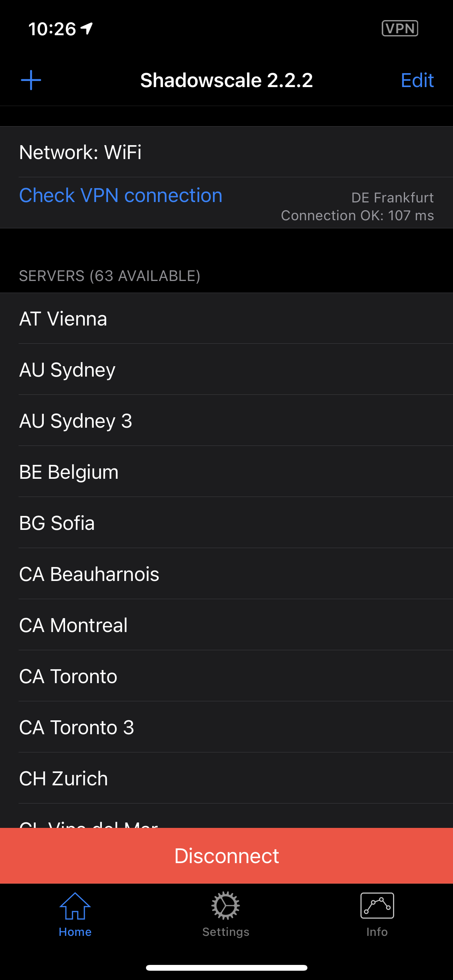The image size is (453, 980).
Task: Tap the location arrow in status bar
Action: click(87, 28)
